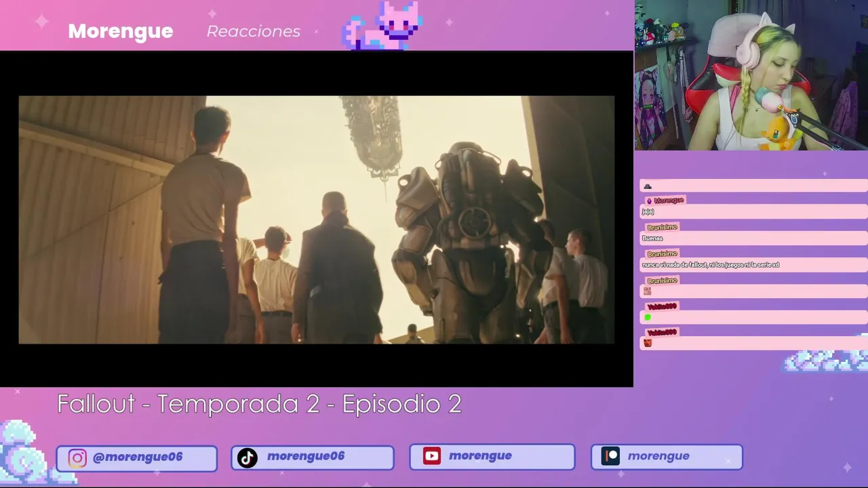Click Brunisimo's name above the fallout message

662,254
